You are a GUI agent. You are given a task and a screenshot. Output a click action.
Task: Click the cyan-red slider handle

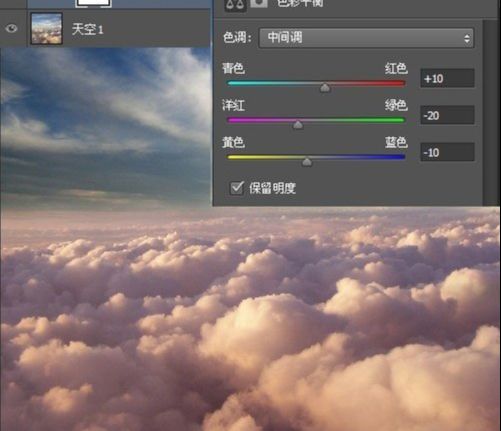click(x=325, y=88)
